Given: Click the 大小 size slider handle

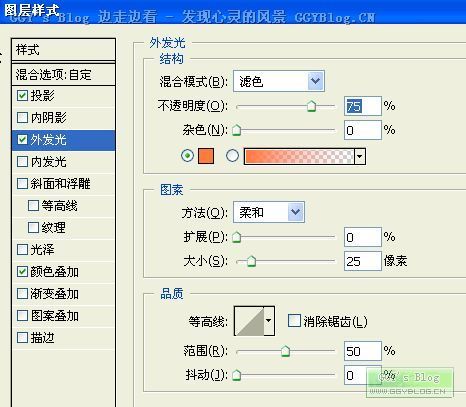Looking at the screenshot, I should click(252, 261).
